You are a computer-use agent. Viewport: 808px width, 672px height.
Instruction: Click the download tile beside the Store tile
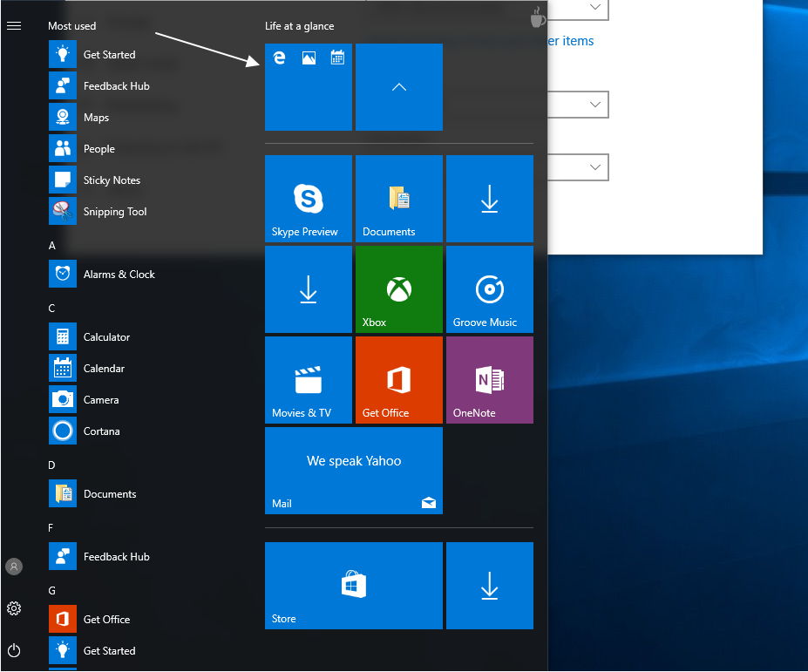[490, 586]
